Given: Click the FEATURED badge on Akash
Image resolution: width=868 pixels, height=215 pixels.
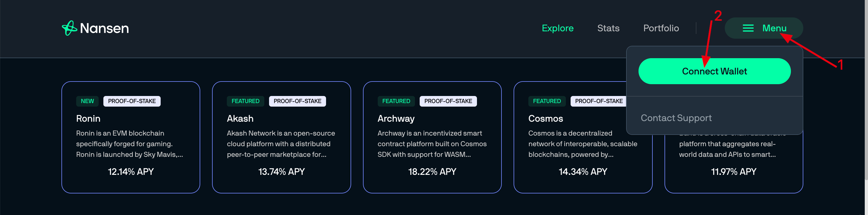Looking at the screenshot, I should click(245, 101).
